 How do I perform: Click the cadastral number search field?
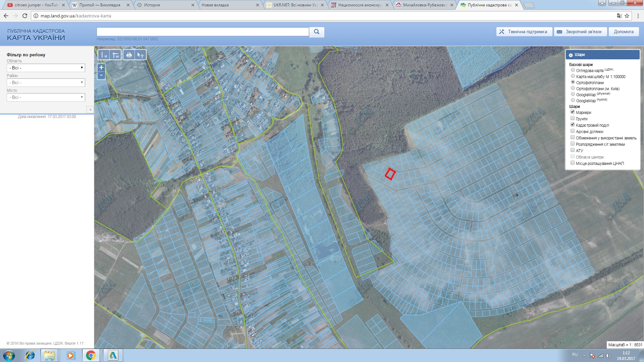[203, 32]
